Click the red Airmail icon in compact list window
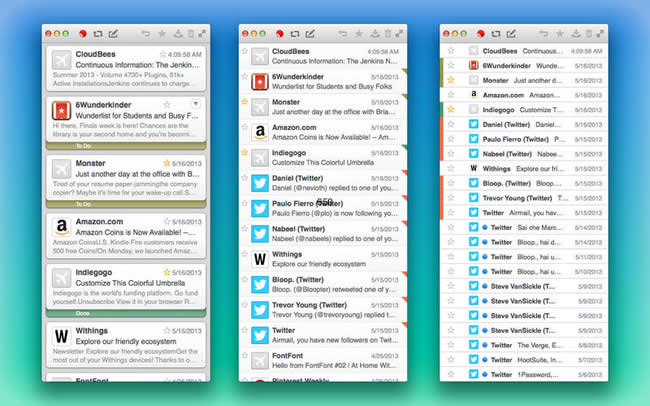650x406 pixels. click(481, 34)
